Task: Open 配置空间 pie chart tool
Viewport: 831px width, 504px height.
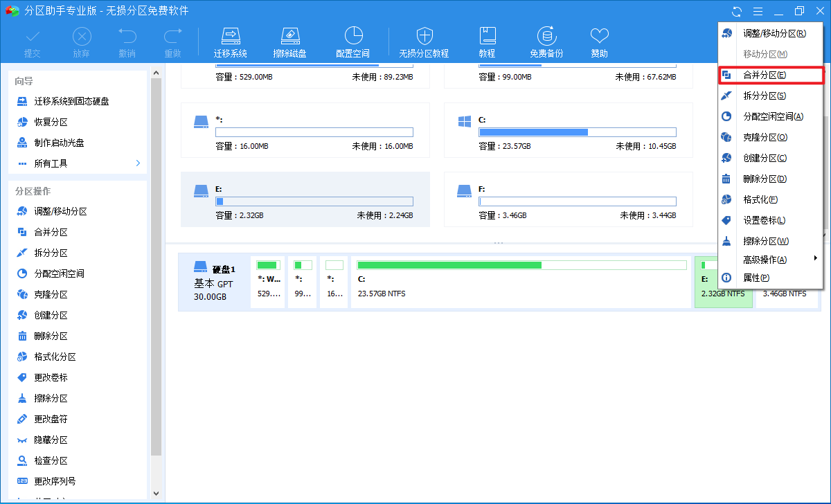Action: [x=353, y=43]
